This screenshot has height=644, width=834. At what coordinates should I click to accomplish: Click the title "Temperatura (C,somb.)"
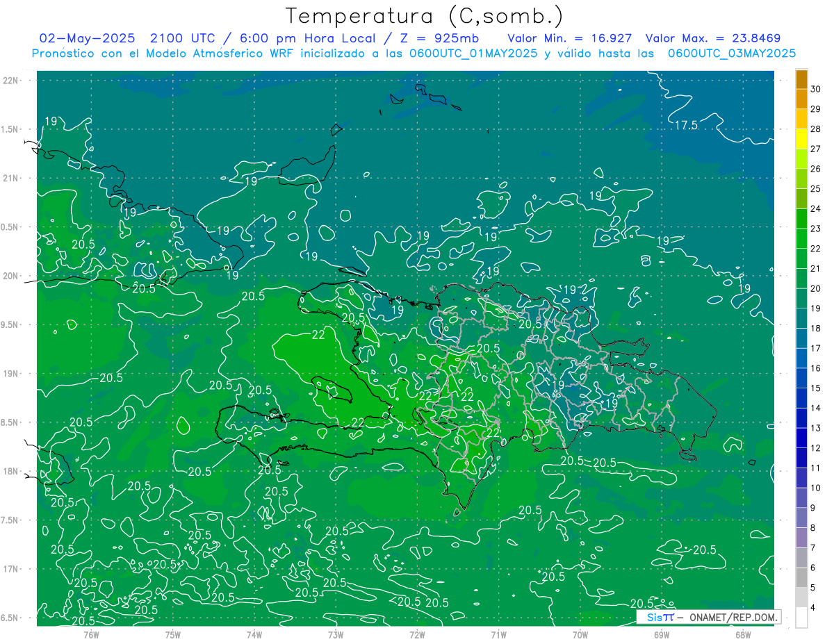425,16
